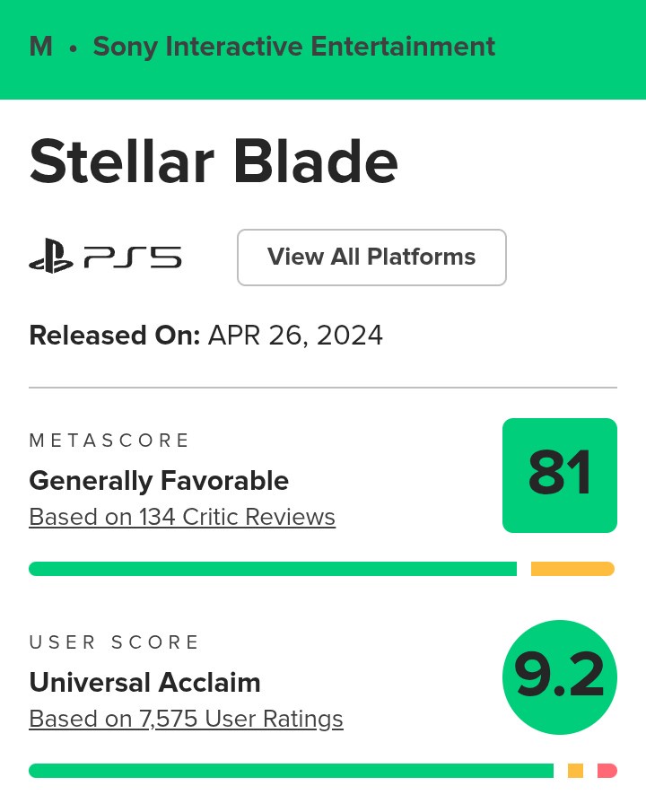The image size is (646, 812).
Task: Click green positive segment of Metascore bar
Action: (x=273, y=569)
